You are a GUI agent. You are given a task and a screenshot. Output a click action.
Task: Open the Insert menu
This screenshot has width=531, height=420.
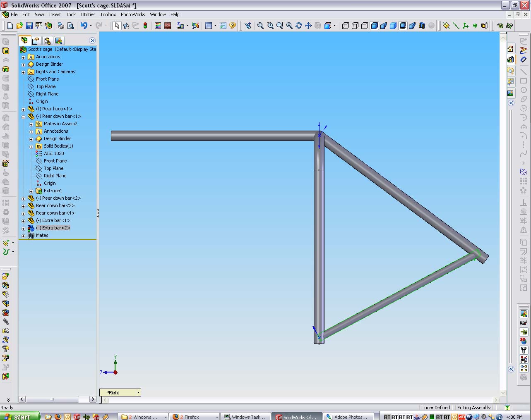coord(55,14)
